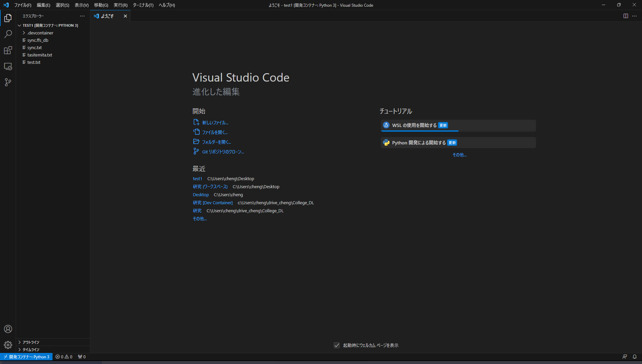Open the Manage gear icon
Viewport: 642px width, 364px height.
8,345
